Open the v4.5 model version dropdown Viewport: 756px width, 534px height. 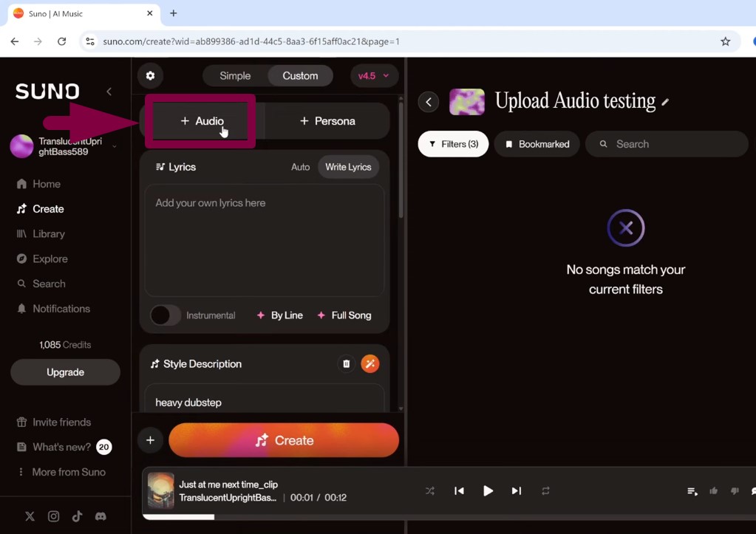click(x=373, y=75)
